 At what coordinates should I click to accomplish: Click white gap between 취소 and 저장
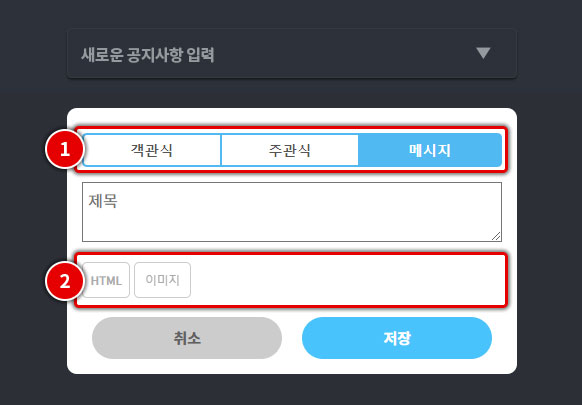(292, 338)
